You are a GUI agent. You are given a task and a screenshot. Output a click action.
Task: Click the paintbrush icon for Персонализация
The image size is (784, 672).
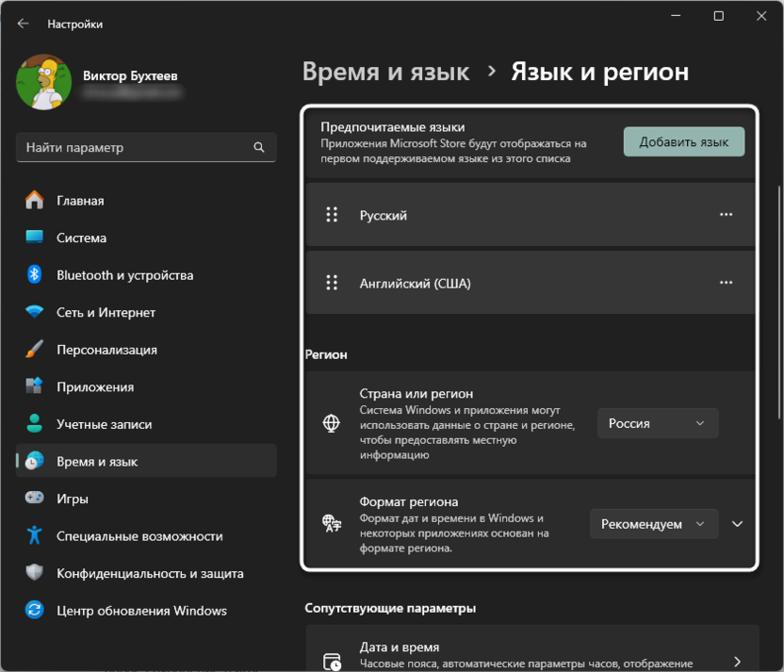pyautogui.click(x=35, y=349)
